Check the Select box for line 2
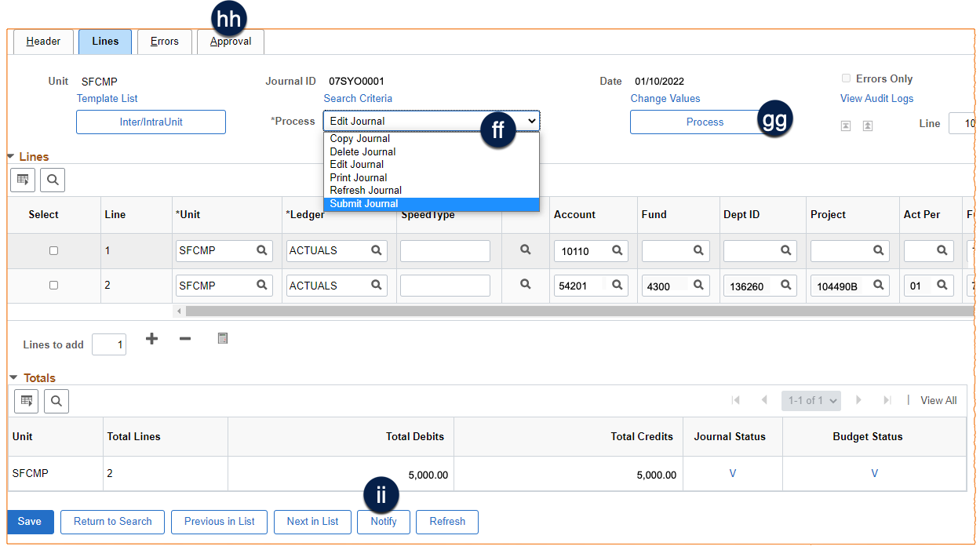Image resolution: width=980 pixels, height=550 pixels. coord(53,285)
